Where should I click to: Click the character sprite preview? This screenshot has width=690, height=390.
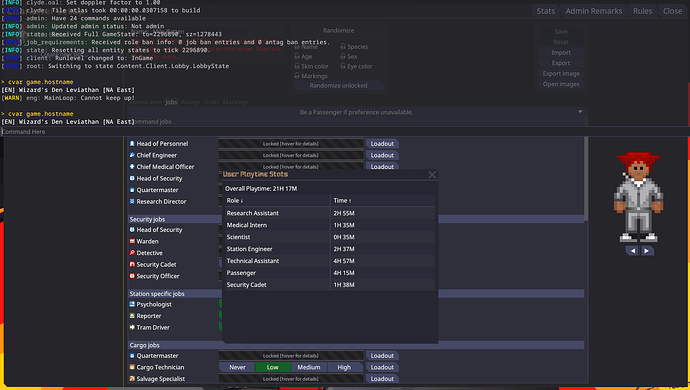tap(639, 197)
